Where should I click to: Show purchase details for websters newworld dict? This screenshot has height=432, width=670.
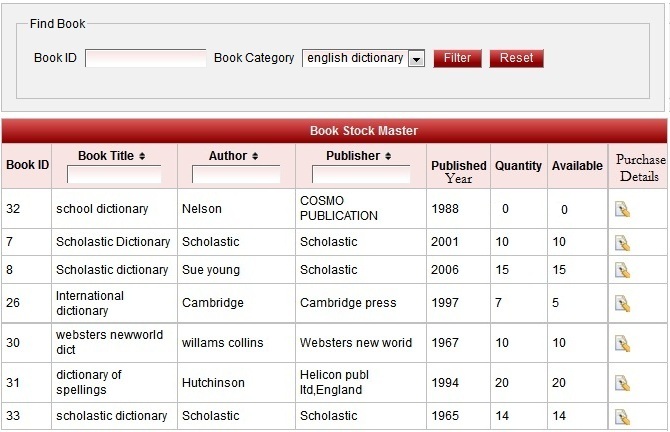coord(622,343)
